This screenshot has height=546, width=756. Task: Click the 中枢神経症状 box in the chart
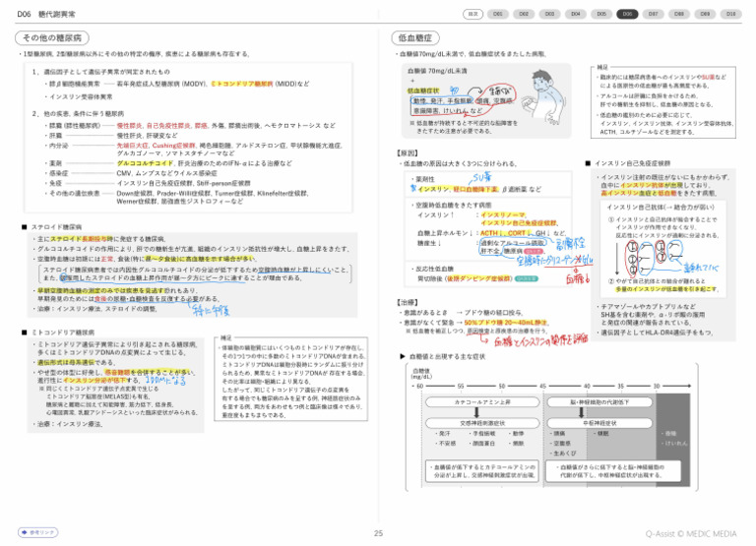[x=599, y=423]
